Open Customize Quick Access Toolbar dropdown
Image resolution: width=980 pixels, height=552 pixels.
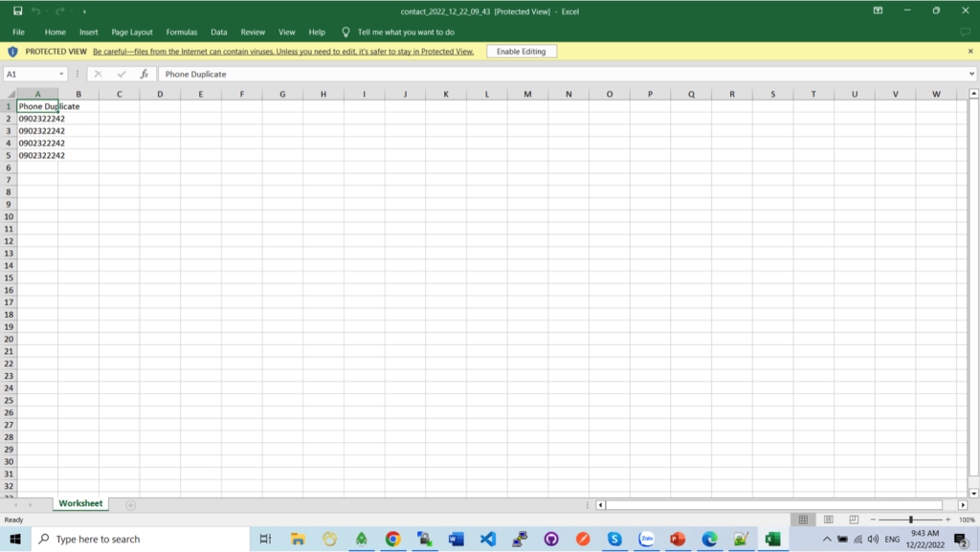coord(84,11)
